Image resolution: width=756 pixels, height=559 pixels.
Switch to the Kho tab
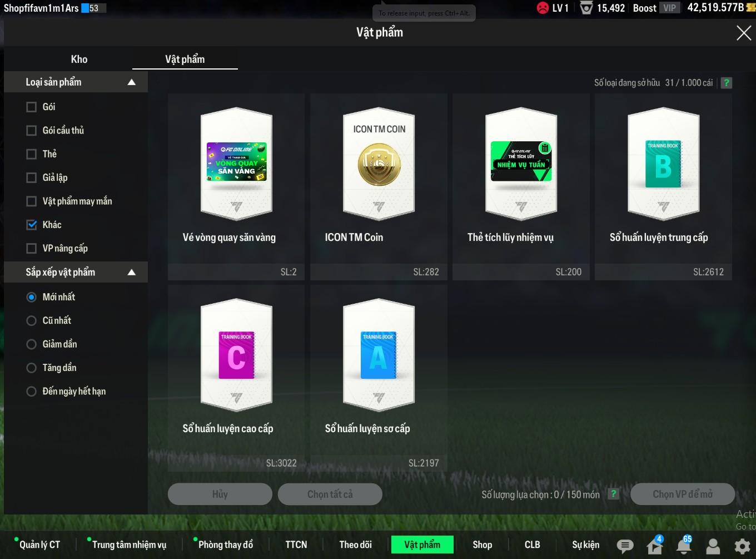[x=79, y=59]
